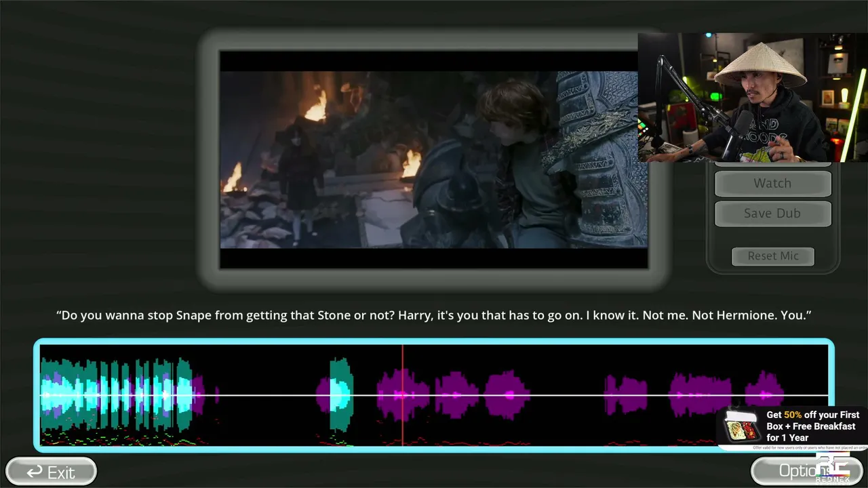
Task: Click the streamer webcam overlay
Action: tap(753, 97)
